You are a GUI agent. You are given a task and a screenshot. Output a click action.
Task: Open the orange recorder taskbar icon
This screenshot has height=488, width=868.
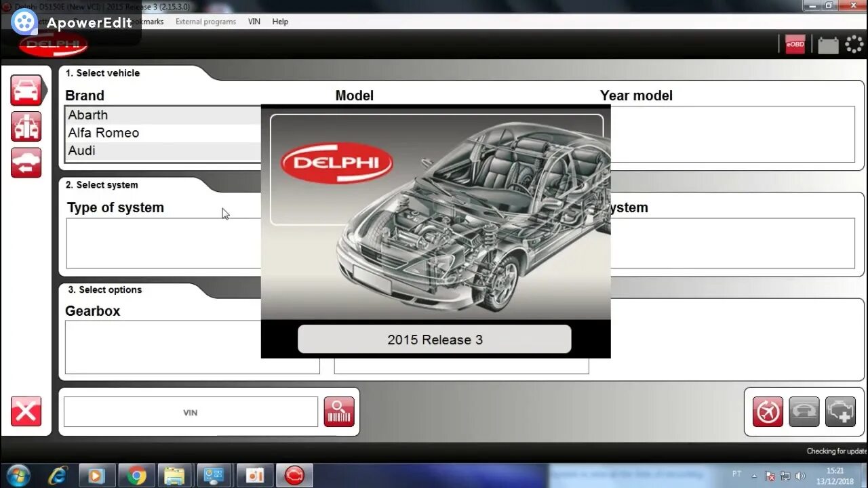(255, 476)
